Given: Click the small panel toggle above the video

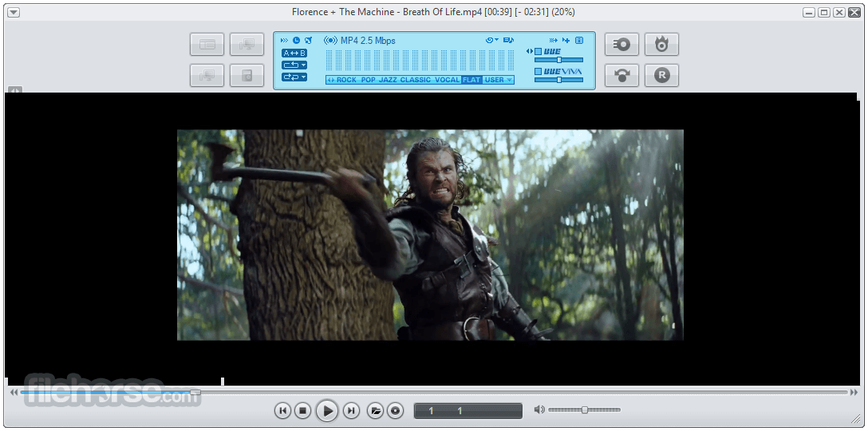Looking at the screenshot, I should [15, 89].
